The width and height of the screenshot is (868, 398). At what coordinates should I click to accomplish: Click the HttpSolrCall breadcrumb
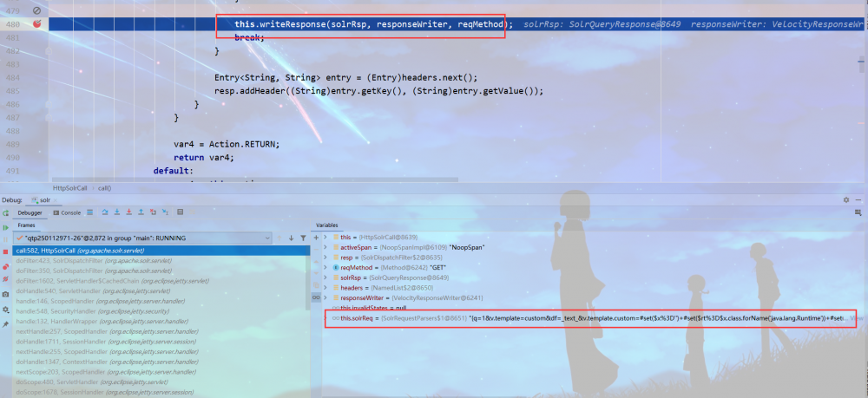pos(69,188)
